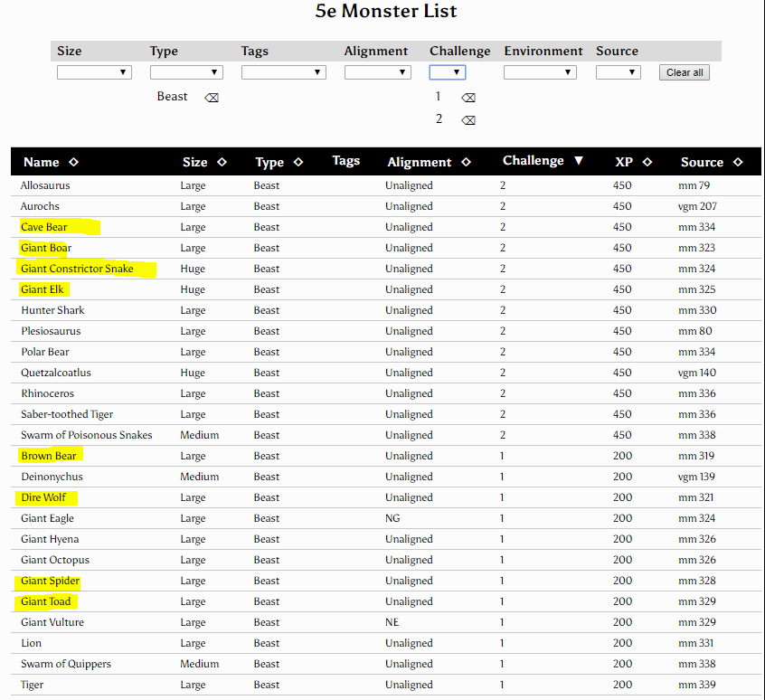The width and height of the screenshot is (765, 700).
Task: Click the Clear all button
Action: point(685,72)
